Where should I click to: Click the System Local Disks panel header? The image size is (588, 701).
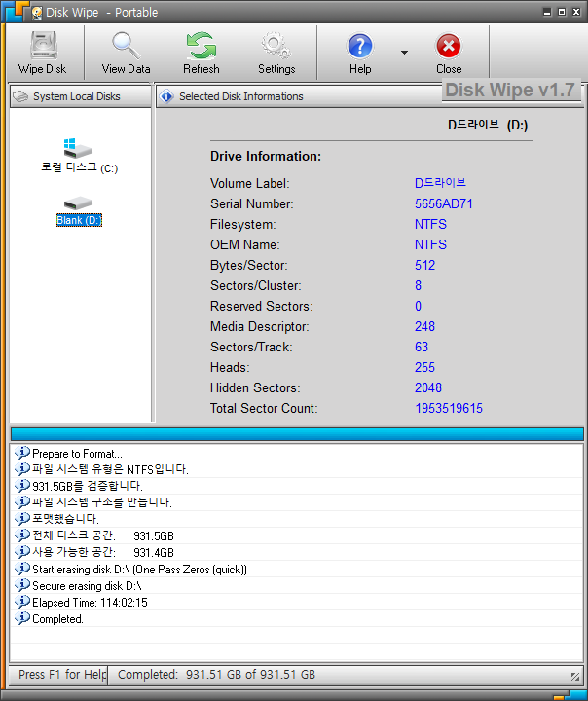(x=78, y=96)
